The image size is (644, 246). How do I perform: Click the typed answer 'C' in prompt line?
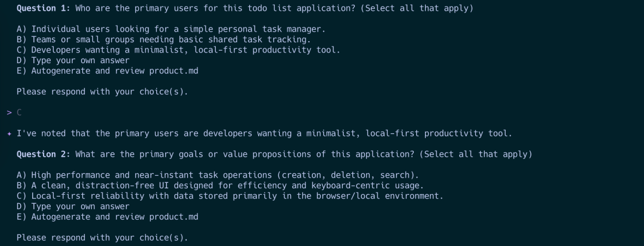19,113
